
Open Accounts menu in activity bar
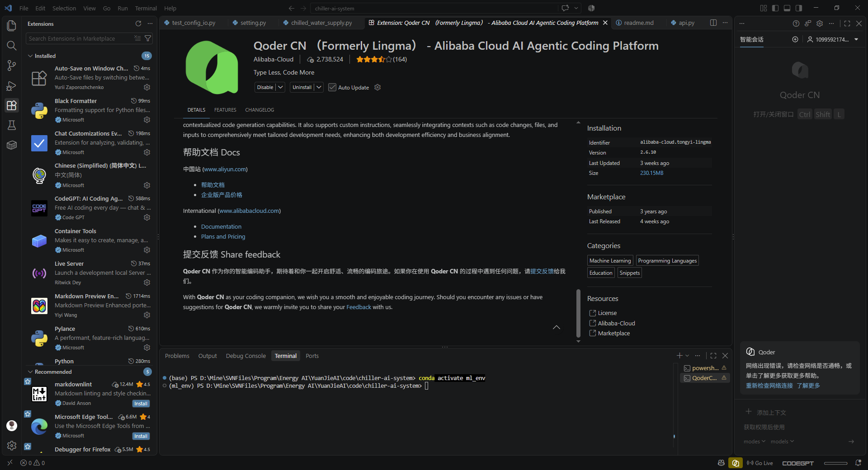12,426
